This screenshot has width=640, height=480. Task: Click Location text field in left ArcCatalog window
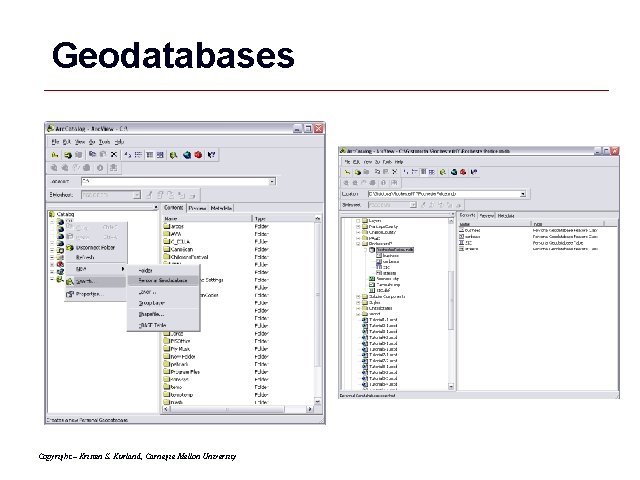(175, 181)
